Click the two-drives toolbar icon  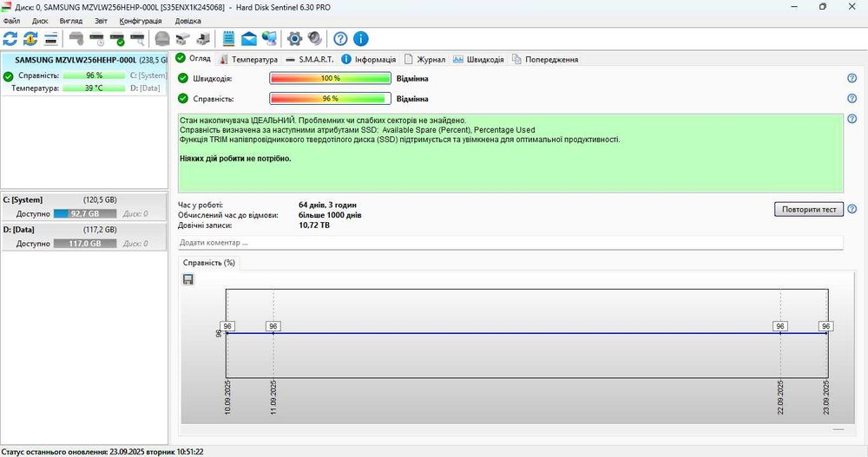point(182,39)
